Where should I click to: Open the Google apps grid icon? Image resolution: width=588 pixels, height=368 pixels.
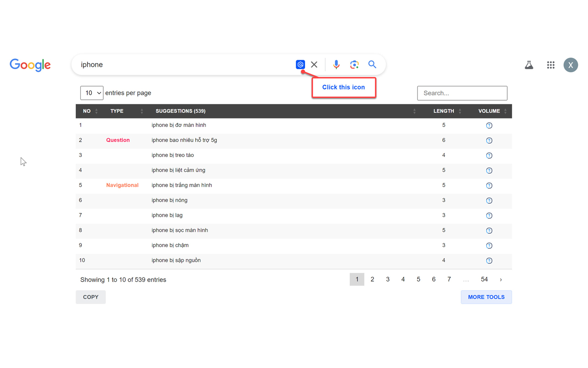tap(550, 65)
